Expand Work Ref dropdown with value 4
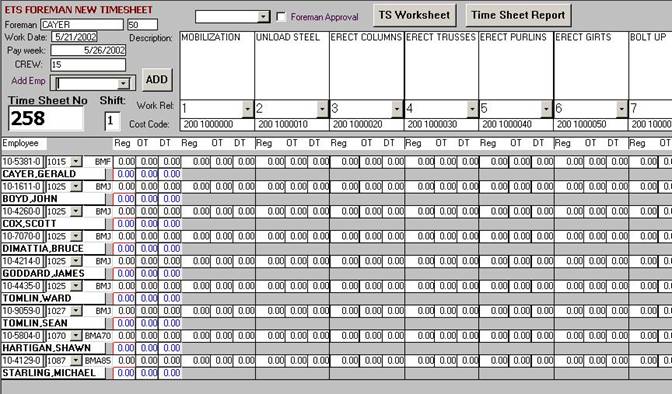The image size is (672, 394). pyautogui.click(x=472, y=109)
